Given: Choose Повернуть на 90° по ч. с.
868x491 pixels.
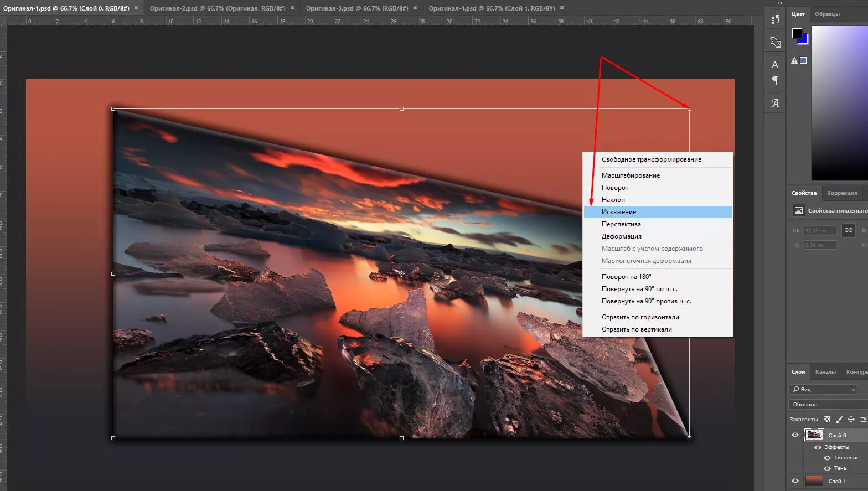Looking at the screenshot, I should (658, 289).
